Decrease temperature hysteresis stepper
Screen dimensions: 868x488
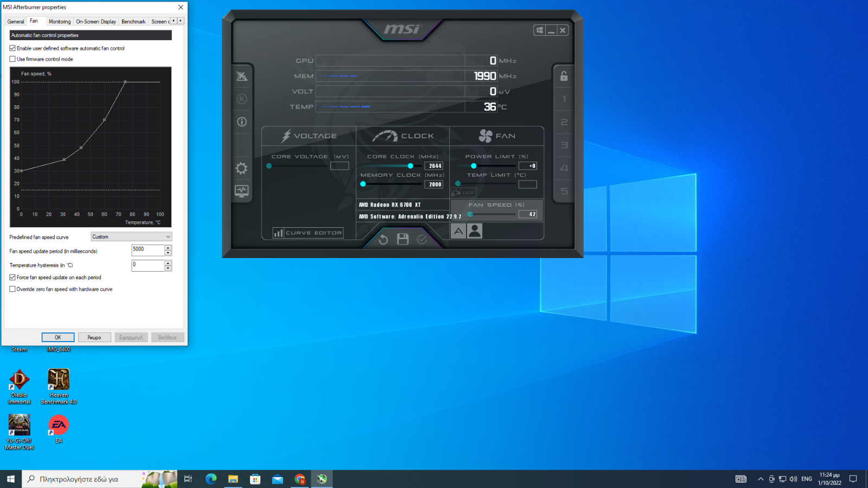pos(168,268)
